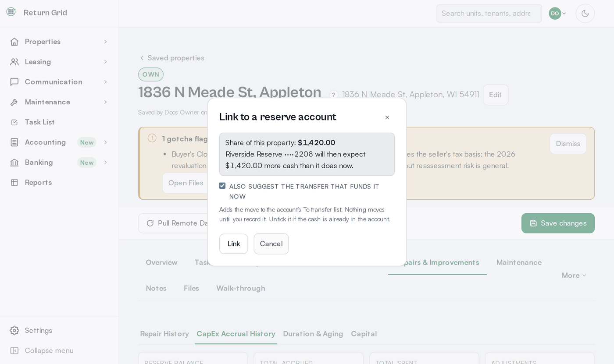This screenshot has width=614, height=364.
Task: Open the Files tab
Action: pyautogui.click(x=191, y=288)
